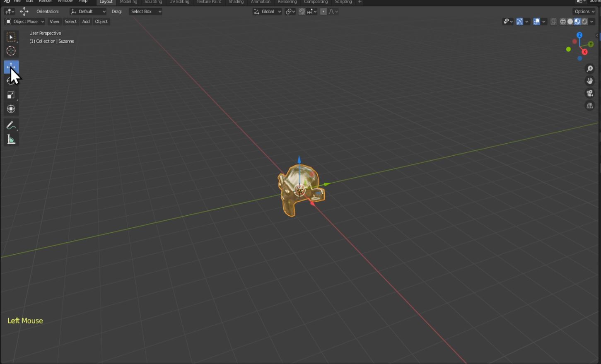This screenshot has height=364, width=601.
Task: Click the Blender logo menu icon
Action: (x=7, y=2)
